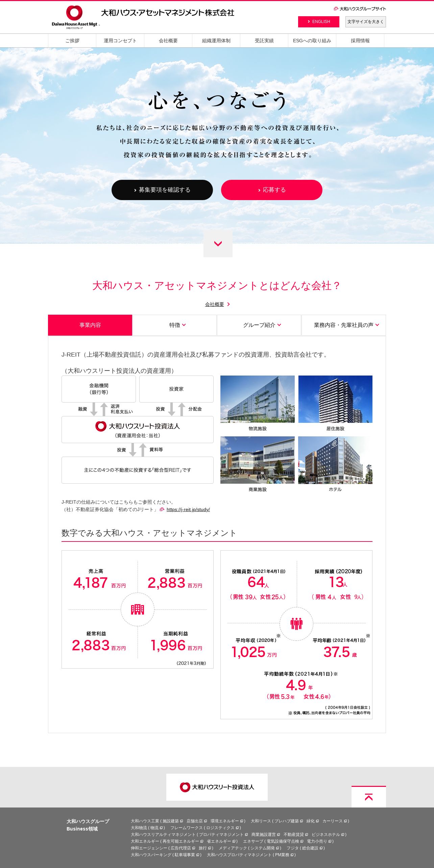
Task: Click the back-to-top arrow button
Action: pos(369,797)
